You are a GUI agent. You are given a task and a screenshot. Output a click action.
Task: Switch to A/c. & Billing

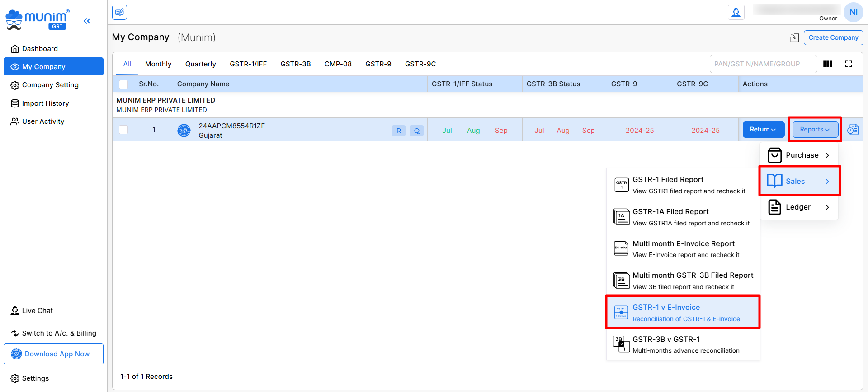(x=53, y=333)
